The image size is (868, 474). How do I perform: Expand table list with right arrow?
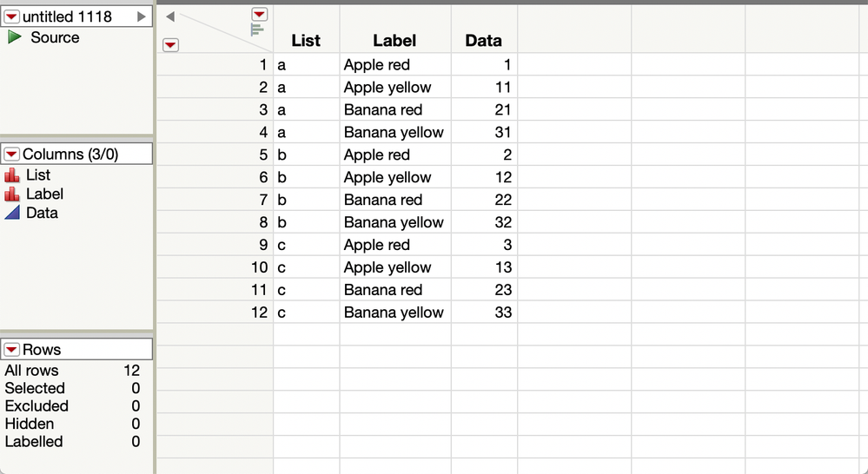[x=142, y=16]
